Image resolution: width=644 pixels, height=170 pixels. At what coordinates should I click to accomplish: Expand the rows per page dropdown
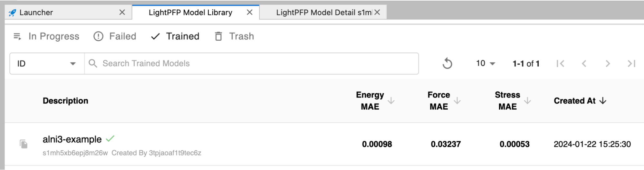pyautogui.click(x=485, y=64)
